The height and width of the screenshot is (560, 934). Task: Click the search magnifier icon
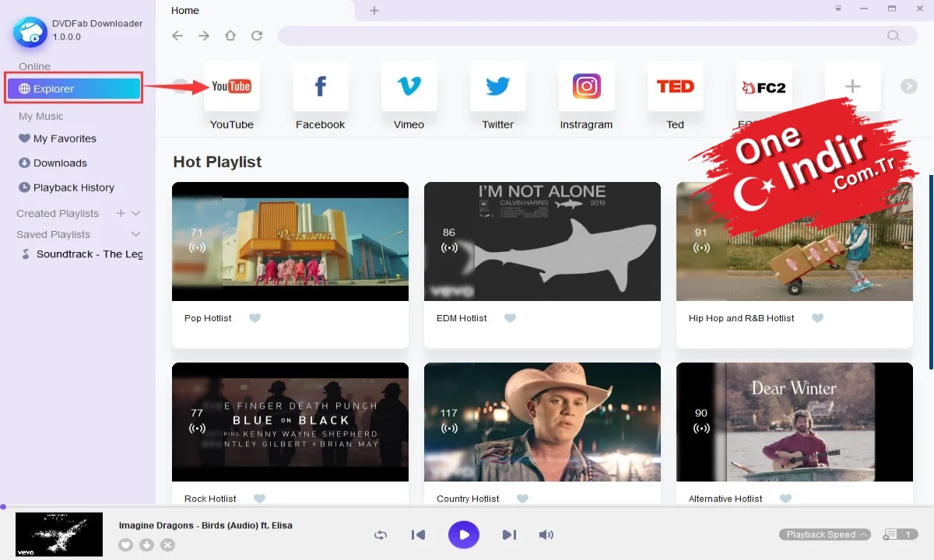pyautogui.click(x=894, y=36)
